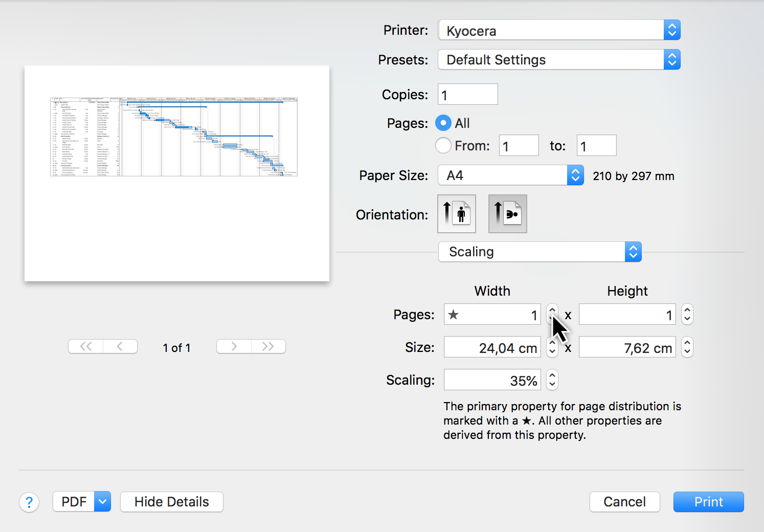764x532 pixels.
Task: Increase the Pages width value with its stepper
Action: [552, 311]
